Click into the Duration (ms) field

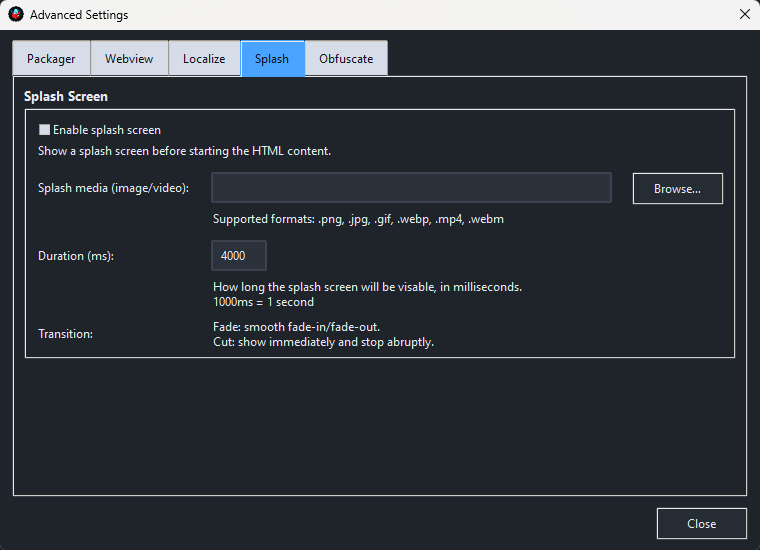click(x=238, y=256)
